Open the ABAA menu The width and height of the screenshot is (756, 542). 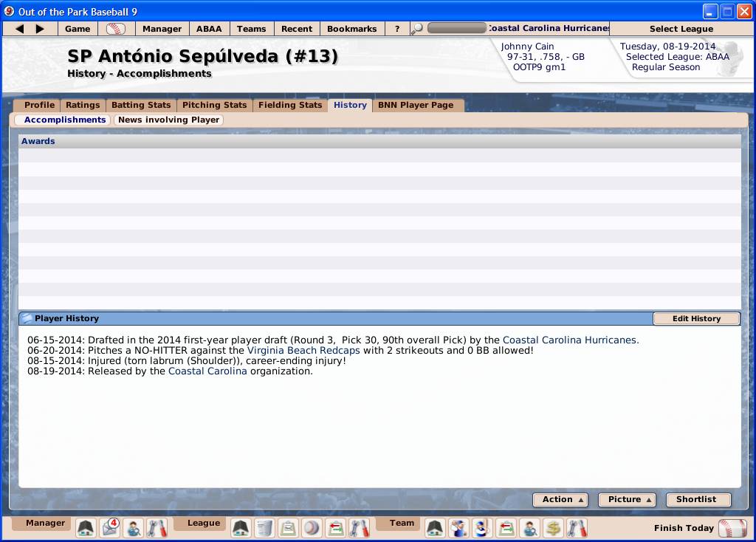coord(209,29)
